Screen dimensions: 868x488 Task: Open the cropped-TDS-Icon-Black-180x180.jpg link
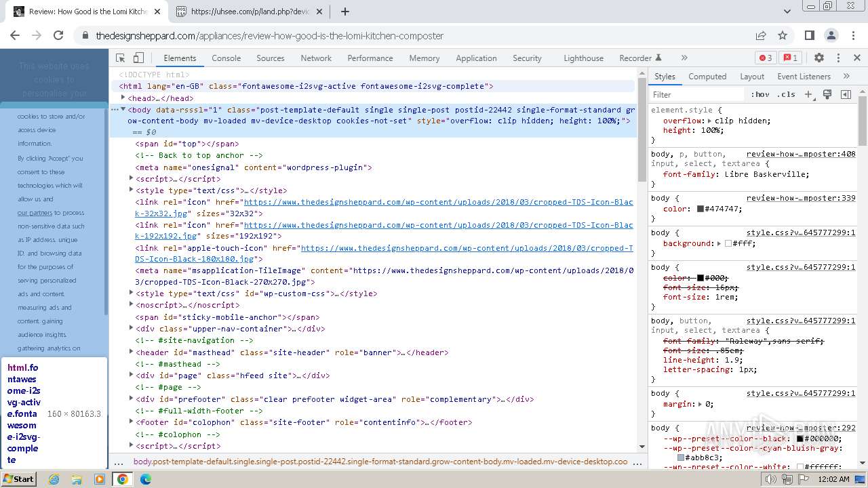click(384, 253)
